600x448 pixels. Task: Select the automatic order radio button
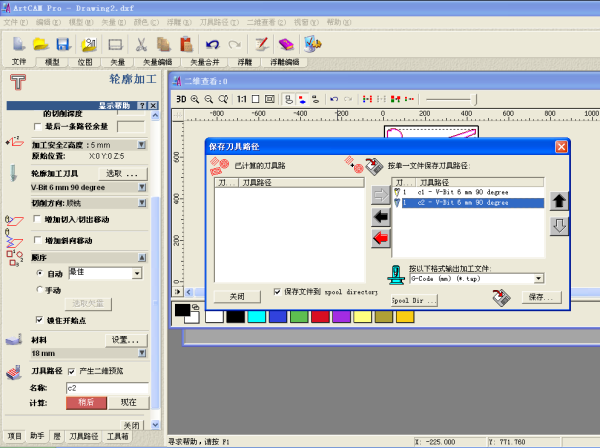39,273
